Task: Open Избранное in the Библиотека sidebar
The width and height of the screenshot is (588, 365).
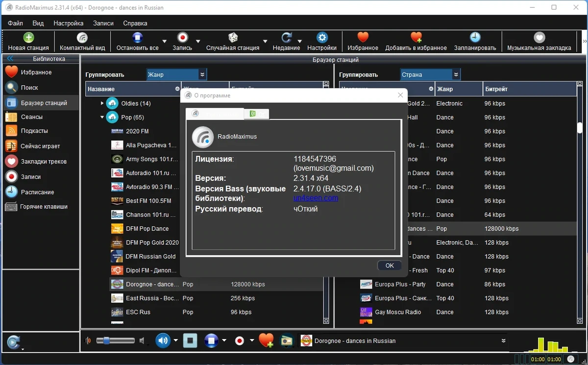Action: click(41, 72)
